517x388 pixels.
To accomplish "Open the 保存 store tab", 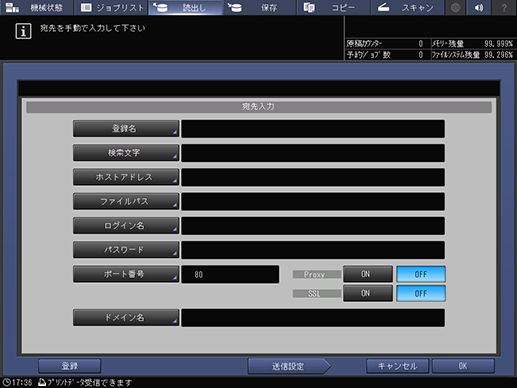I will coord(260,7).
